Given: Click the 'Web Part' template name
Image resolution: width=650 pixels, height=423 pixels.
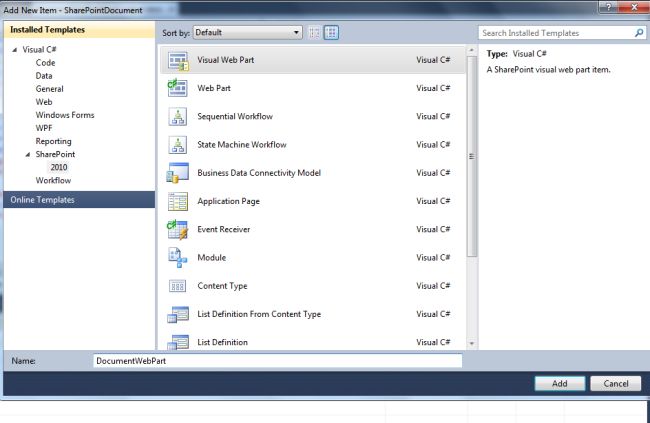Looking at the screenshot, I should tap(214, 88).
